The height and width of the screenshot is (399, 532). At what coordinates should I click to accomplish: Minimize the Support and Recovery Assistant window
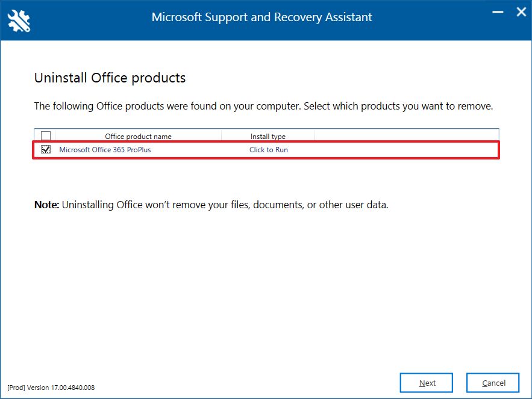click(x=498, y=11)
